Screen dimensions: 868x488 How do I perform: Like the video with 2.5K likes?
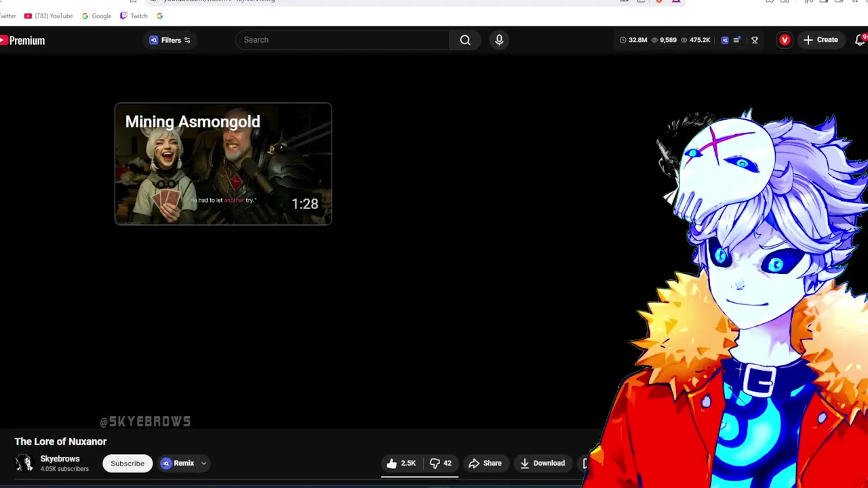[401, 464]
